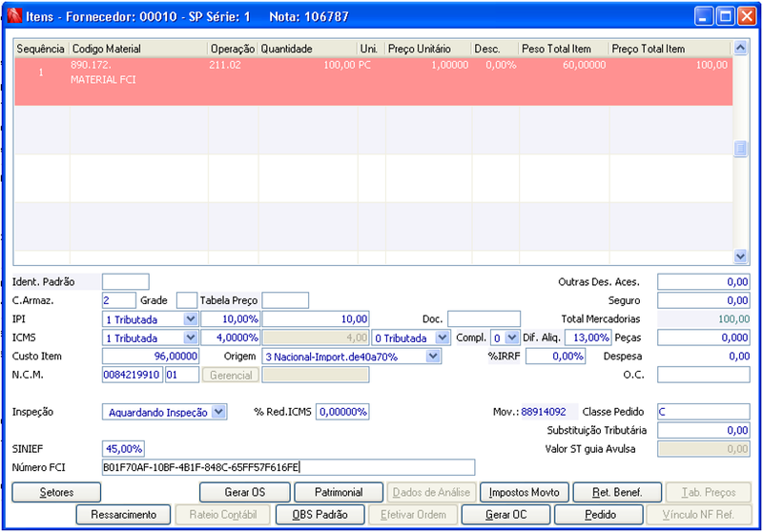This screenshot has height=532, width=763.
Task: Open the IPI Tributada dropdown
Action: click(x=190, y=319)
